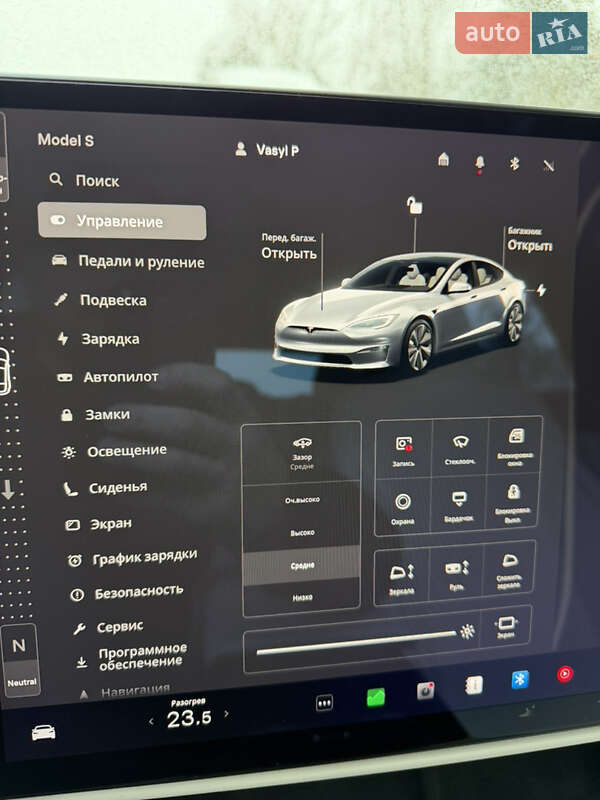Select Средне ride height option

pos(302,565)
